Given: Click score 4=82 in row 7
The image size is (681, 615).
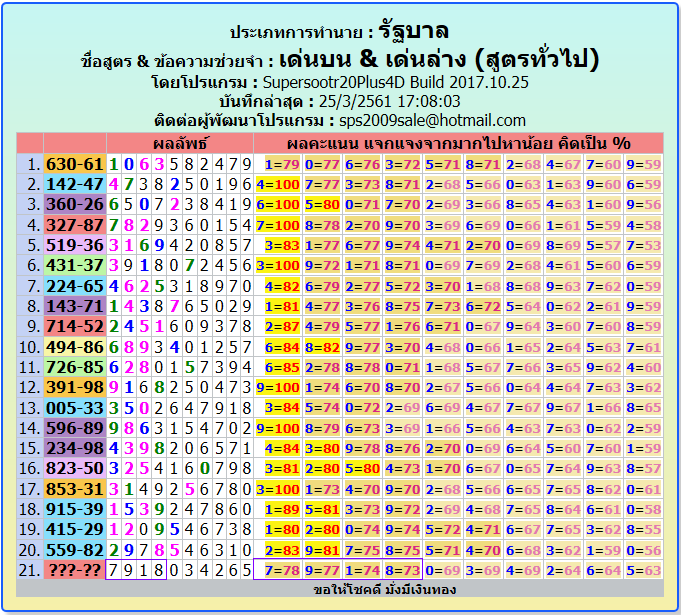Looking at the screenshot, I should 282,286.
